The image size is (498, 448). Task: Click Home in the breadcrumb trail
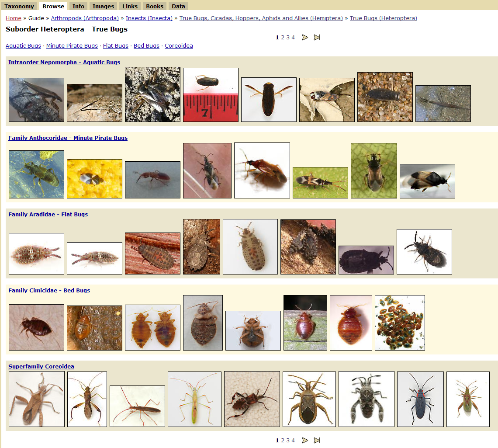pyautogui.click(x=13, y=18)
